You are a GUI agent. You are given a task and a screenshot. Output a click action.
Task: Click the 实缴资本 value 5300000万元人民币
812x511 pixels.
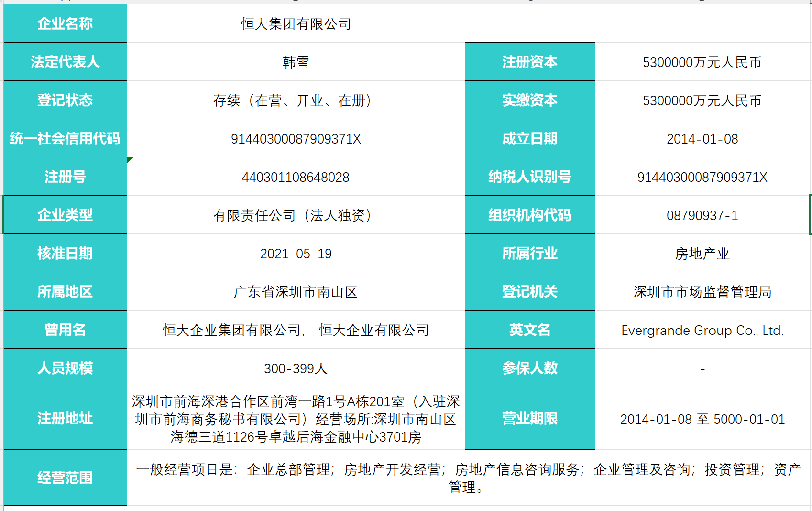click(702, 100)
